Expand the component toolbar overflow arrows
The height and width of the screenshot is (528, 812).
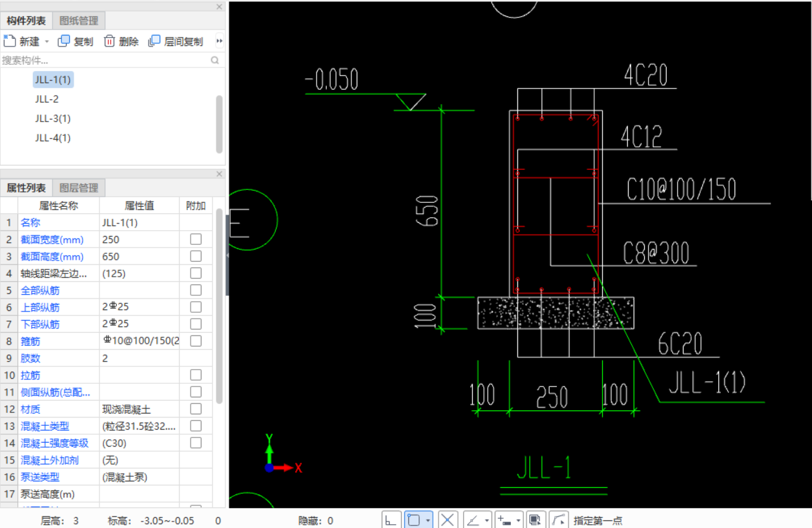[x=220, y=41]
